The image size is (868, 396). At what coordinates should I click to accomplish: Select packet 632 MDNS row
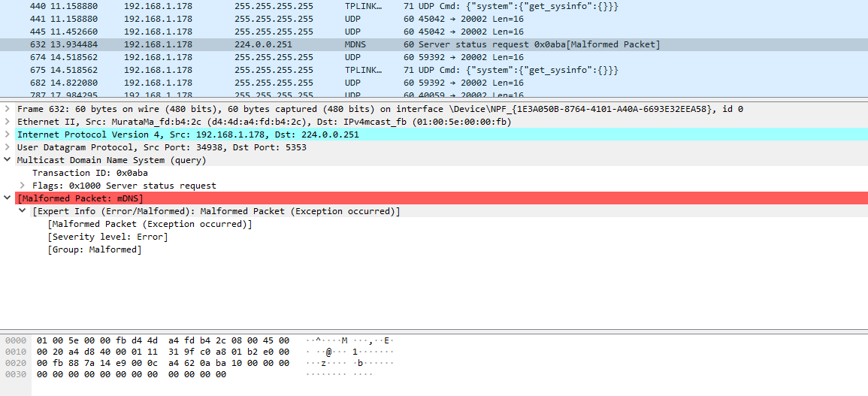click(434, 44)
